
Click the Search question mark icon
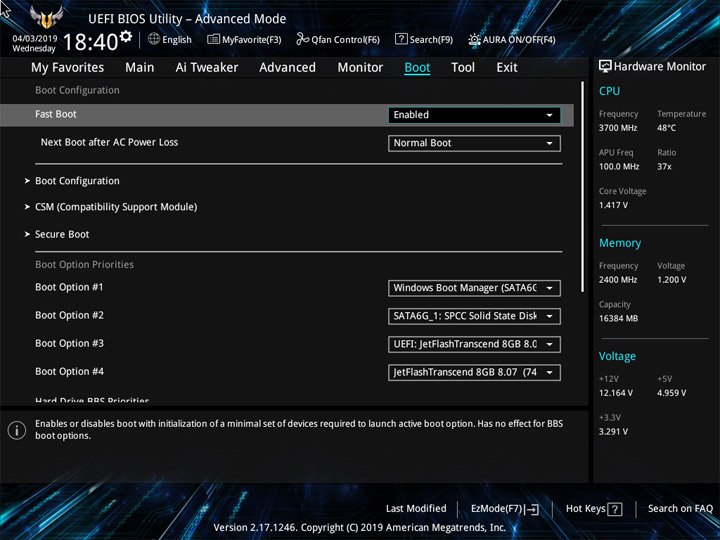pyautogui.click(x=401, y=39)
